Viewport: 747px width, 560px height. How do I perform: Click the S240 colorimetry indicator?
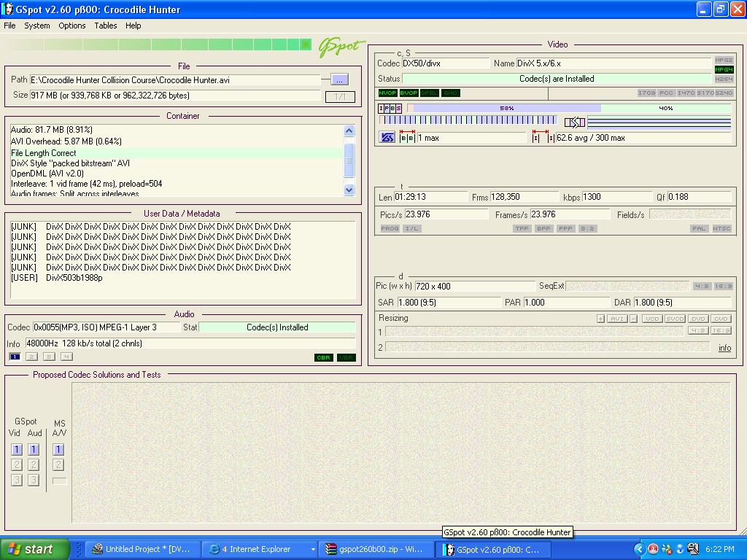pos(724,93)
